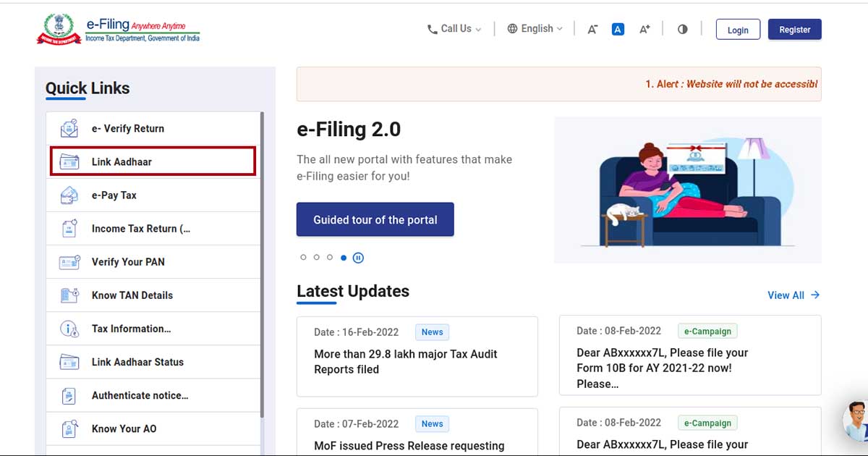Click the Verify Your PAN card icon
The width and height of the screenshot is (868, 456).
[x=69, y=262]
